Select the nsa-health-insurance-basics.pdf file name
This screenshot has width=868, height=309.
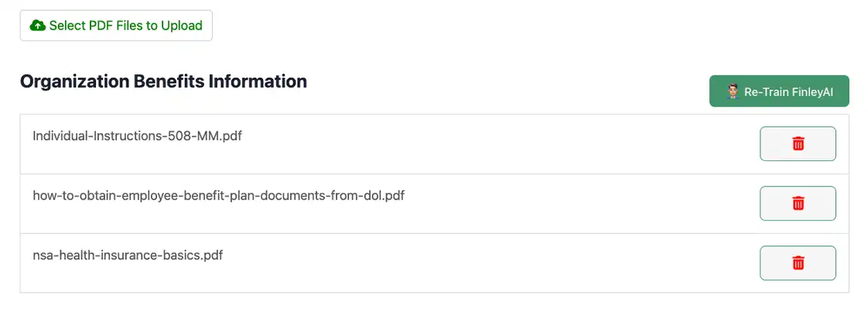[128, 256]
